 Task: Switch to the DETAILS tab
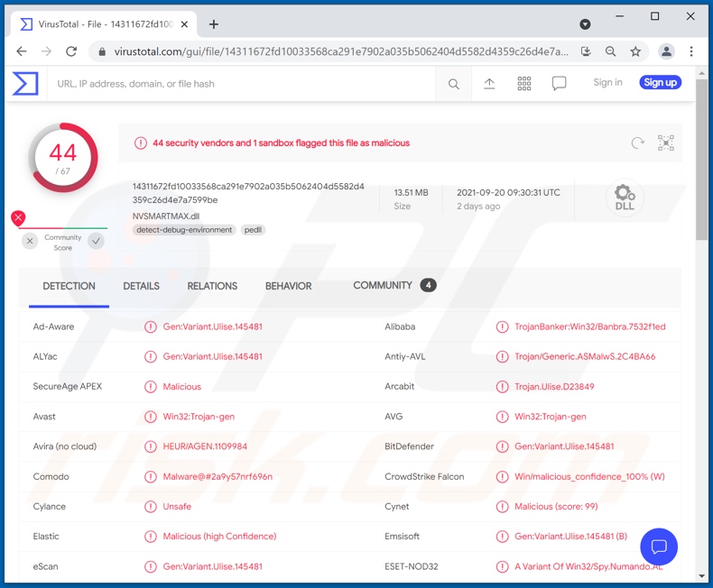point(142,286)
